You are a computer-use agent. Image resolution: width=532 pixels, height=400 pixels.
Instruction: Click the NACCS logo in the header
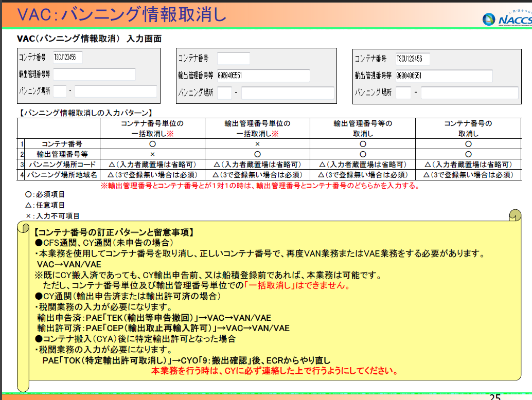coord(506,18)
